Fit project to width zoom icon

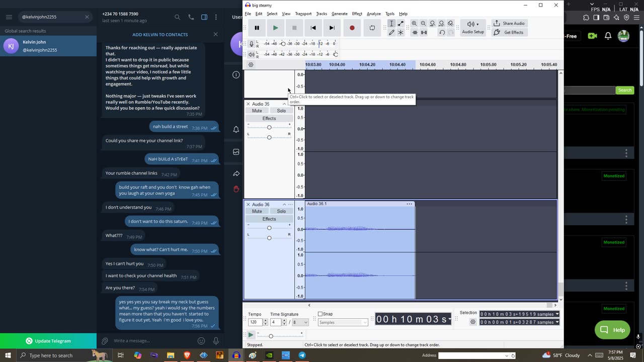[x=441, y=24]
